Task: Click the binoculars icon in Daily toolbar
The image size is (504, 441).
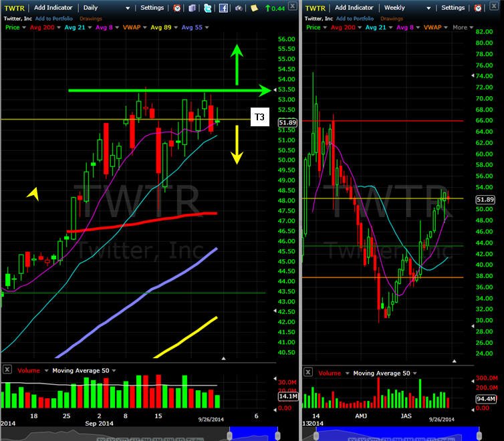Action: click(x=239, y=8)
